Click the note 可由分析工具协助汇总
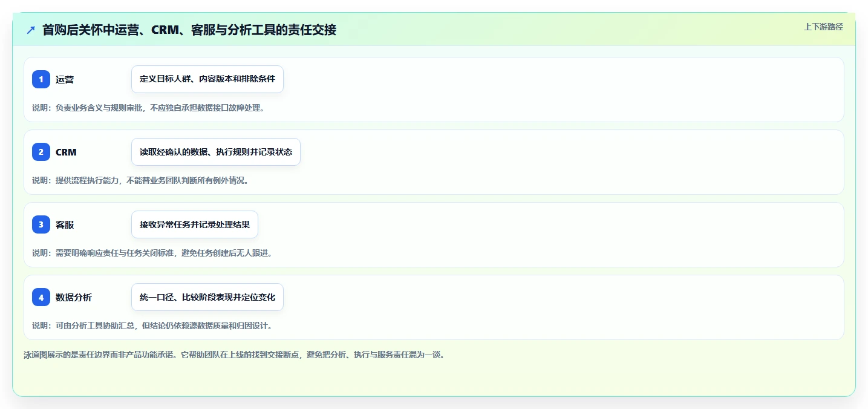Screen dimensions: 868x409 pos(95,326)
